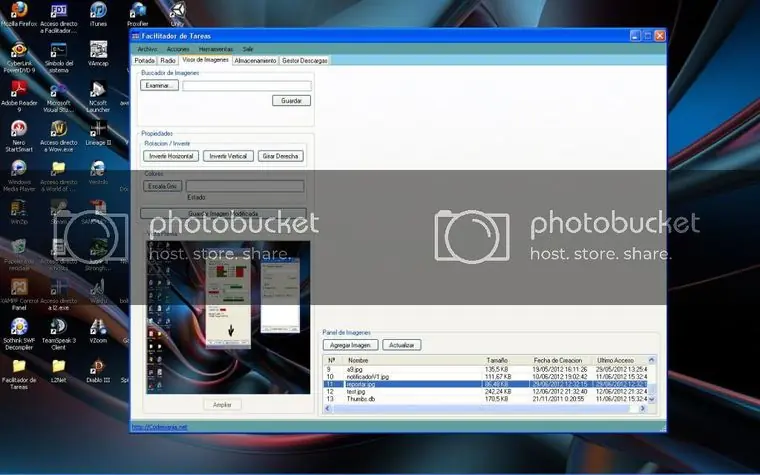
Task: Select the Unity desktop icon
Action: 177,14
